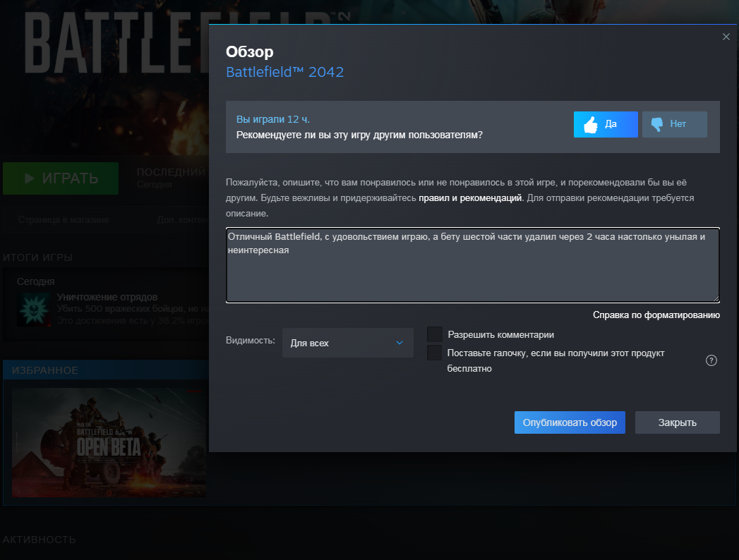
Task: Click the Вы играли 12 ч. text
Action: pyautogui.click(x=273, y=119)
